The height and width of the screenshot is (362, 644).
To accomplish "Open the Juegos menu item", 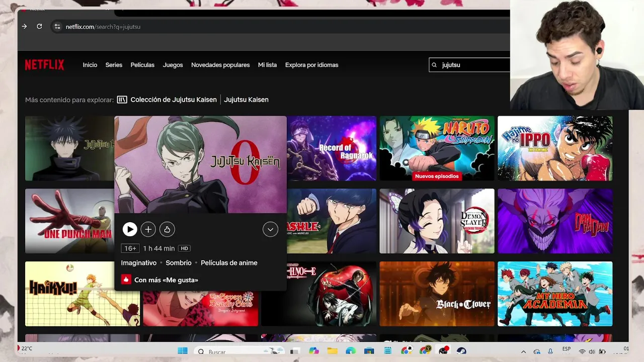I will click(173, 65).
